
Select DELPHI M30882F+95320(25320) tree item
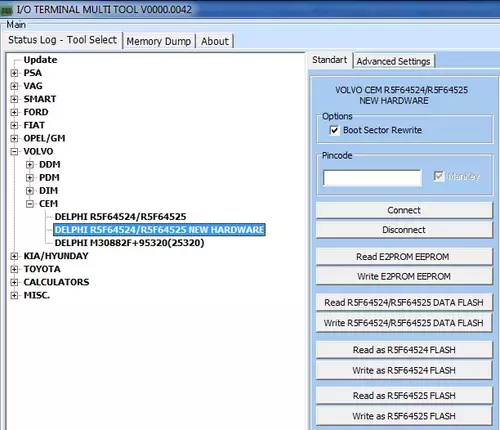point(129,243)
